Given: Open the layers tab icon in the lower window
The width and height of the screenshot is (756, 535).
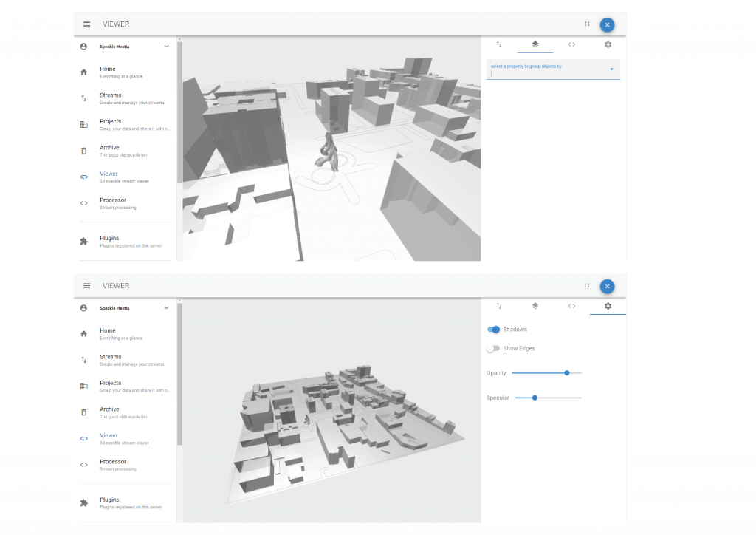Looking at the screenshot, I should pyautogui.click(x=535, y=306).
